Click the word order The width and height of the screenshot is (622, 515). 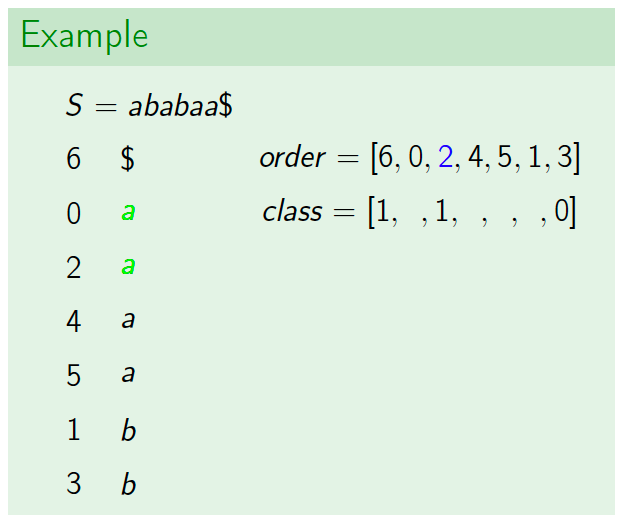point(292,157)
